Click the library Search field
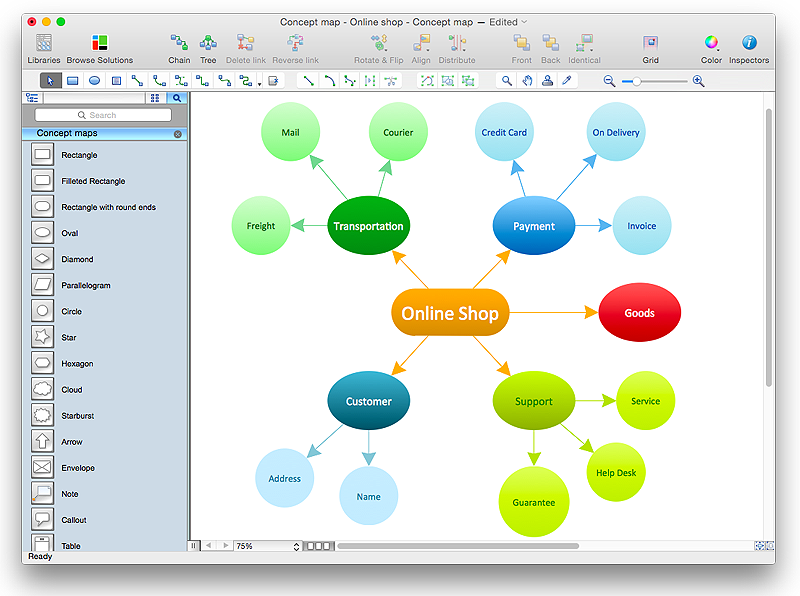 tap(103, 115)
